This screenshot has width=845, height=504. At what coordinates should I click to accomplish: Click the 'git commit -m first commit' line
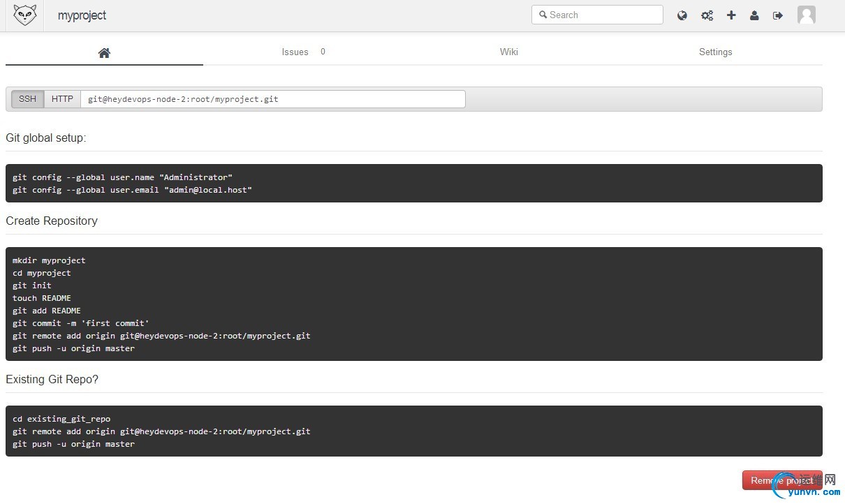tap(81, 323)
